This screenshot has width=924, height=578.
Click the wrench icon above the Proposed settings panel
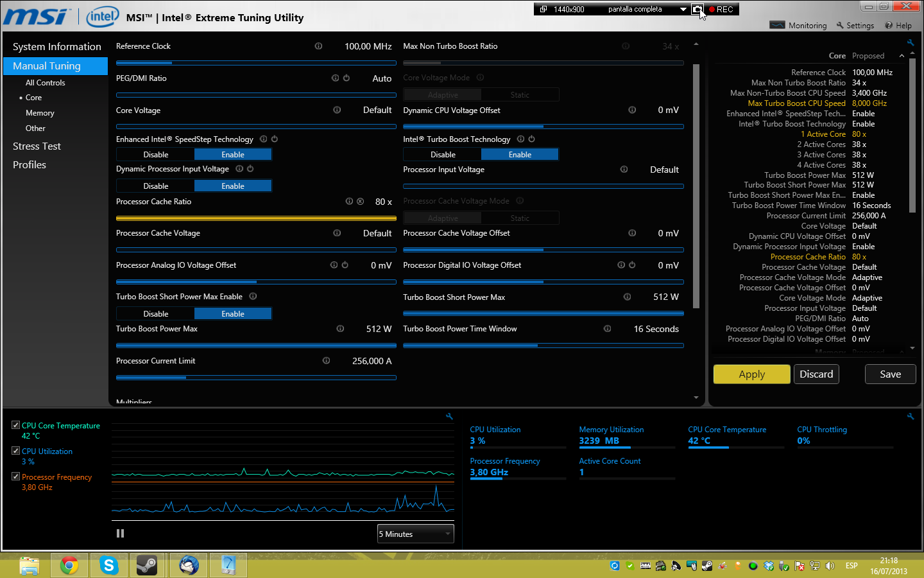pyautogui.click(x=910, y=43)
